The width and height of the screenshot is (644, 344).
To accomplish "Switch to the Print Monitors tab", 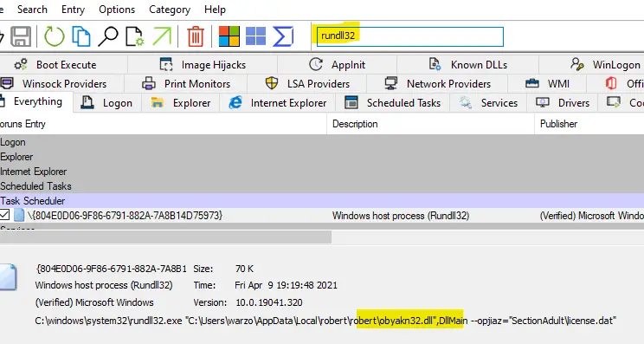I will [x=185, y=83].
